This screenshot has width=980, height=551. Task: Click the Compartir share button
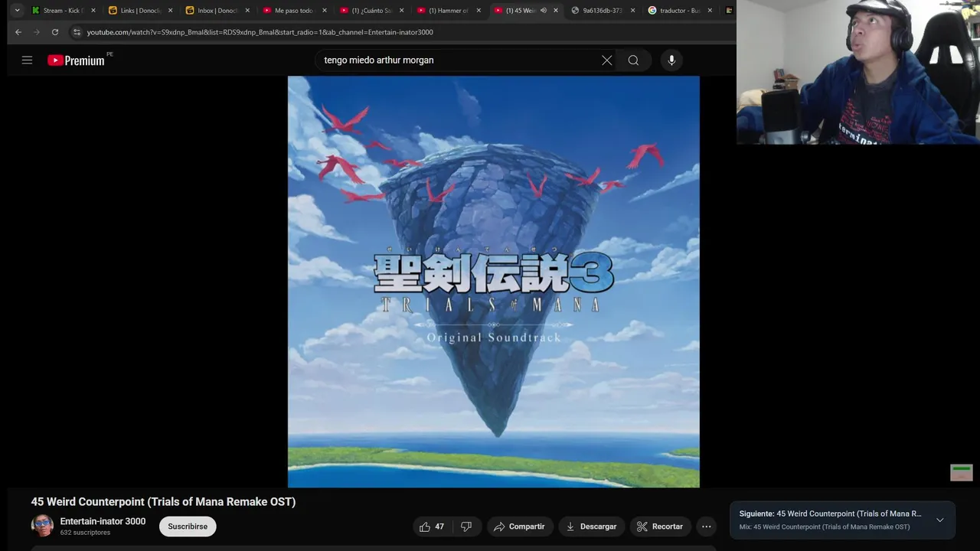tap(520, 527)
